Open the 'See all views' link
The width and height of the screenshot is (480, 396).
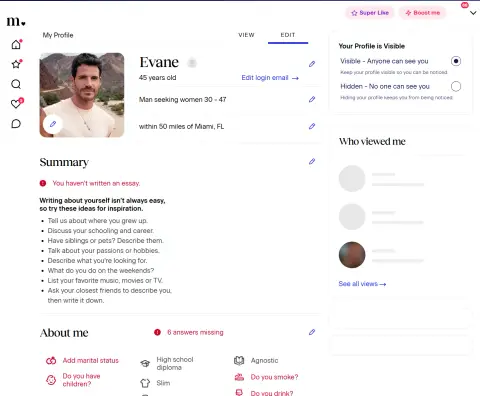(x=362, y=284)
